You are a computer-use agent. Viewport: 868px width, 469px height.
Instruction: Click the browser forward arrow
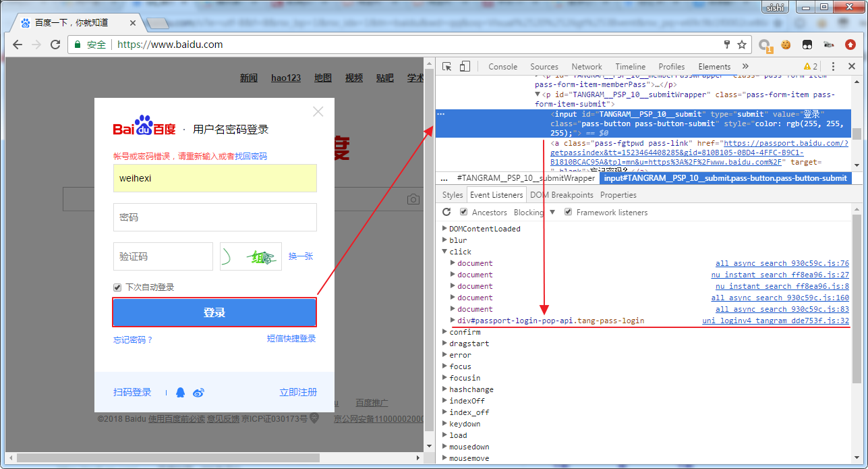pos(36,45)
